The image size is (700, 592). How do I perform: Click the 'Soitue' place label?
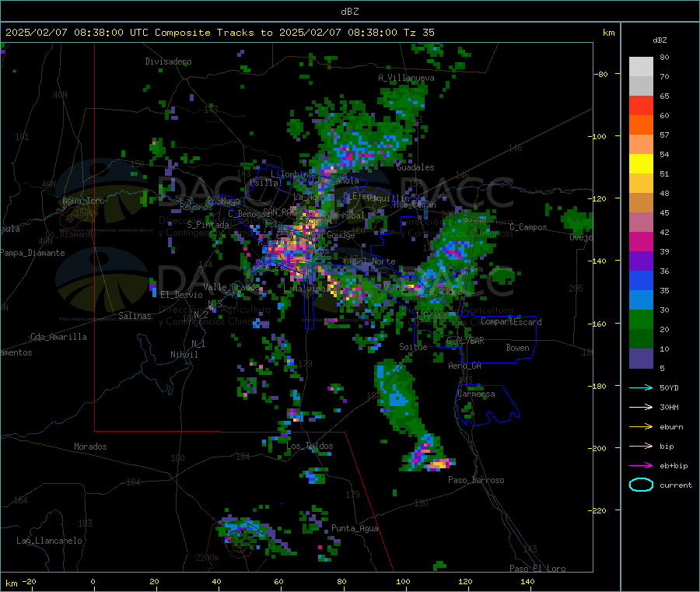(413, 347)
